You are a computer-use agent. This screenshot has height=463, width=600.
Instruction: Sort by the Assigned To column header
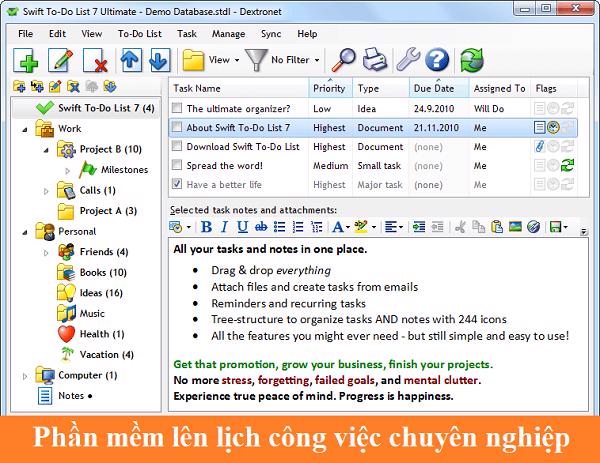coord(499,88)
